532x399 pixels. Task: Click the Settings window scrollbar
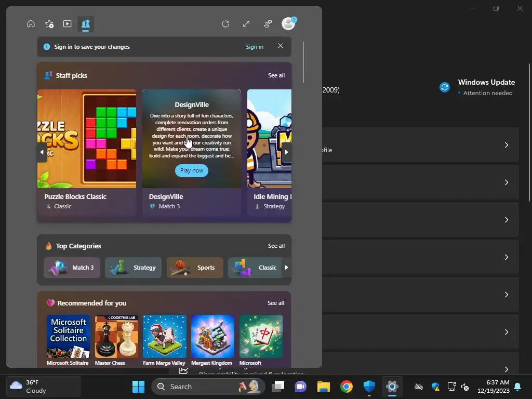point(530,132)
